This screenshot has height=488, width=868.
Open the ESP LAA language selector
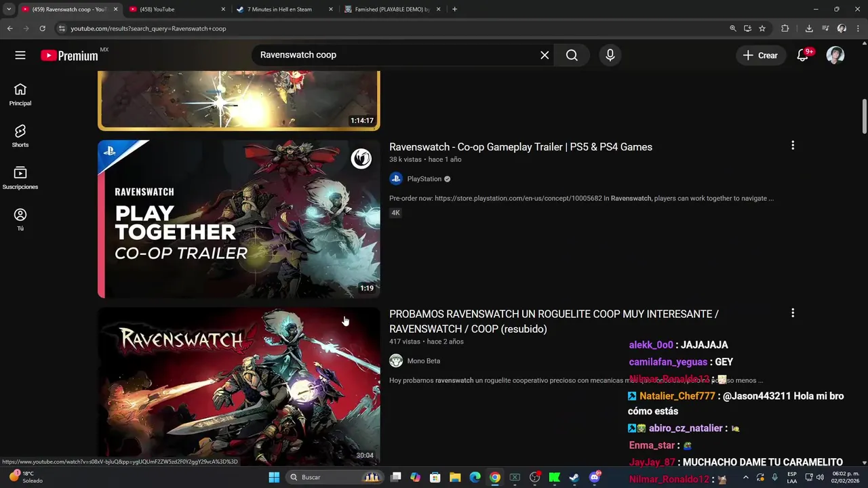792,477
